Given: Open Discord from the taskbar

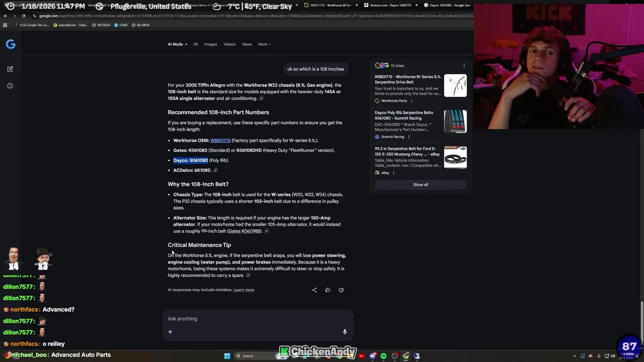Looking at the screenshot, I should (x=372, y=356).
